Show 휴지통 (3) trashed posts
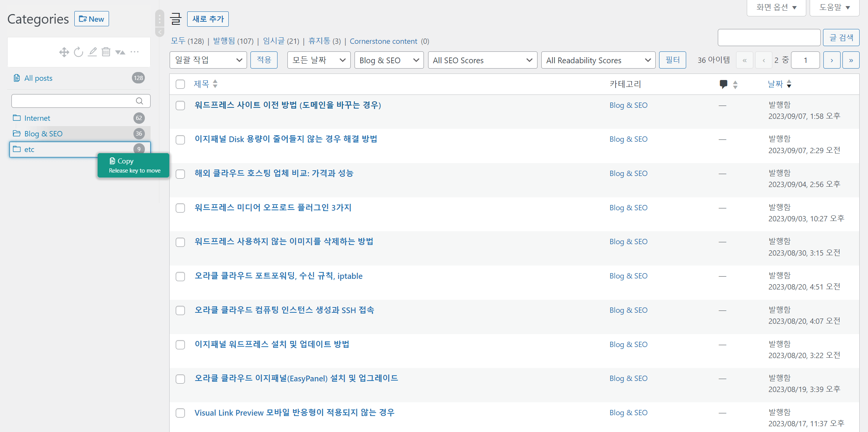This screenshot has width=868, height=432. pos(324,41)
